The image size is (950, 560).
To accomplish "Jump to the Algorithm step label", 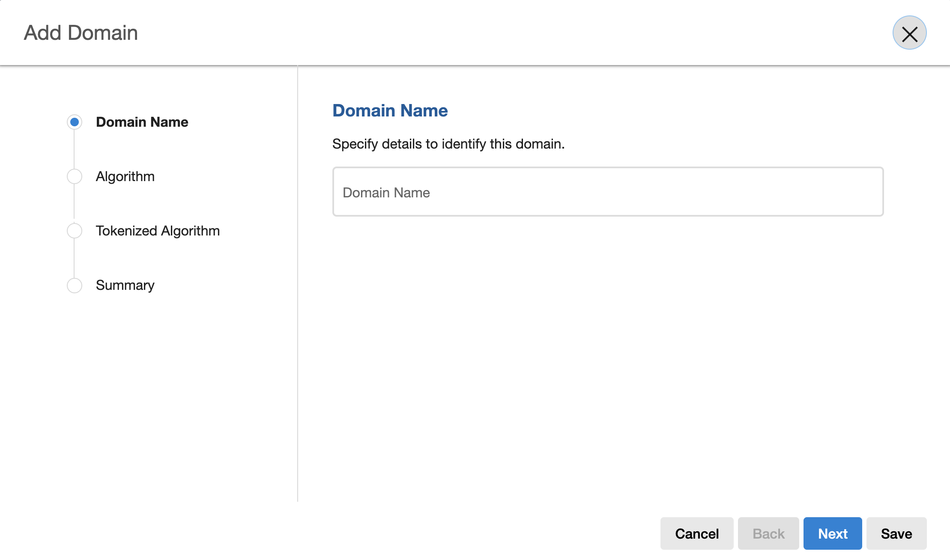I will pyautogui.click(x=125, y=176).
